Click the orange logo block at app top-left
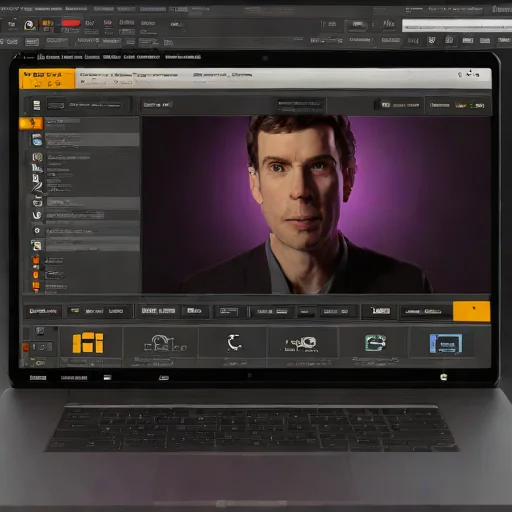The width and height of the screenshot is (512, 512). pos(47,79)
